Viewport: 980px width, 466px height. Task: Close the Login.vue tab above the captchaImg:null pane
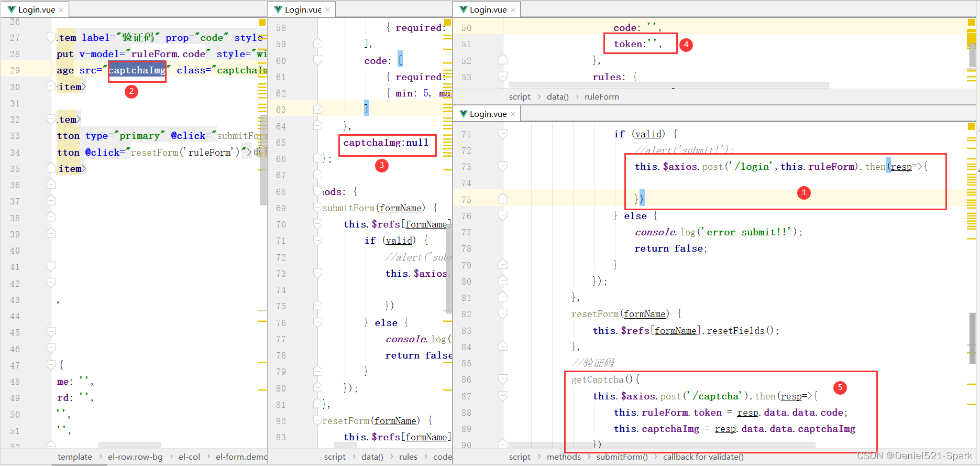pos(328,10)
